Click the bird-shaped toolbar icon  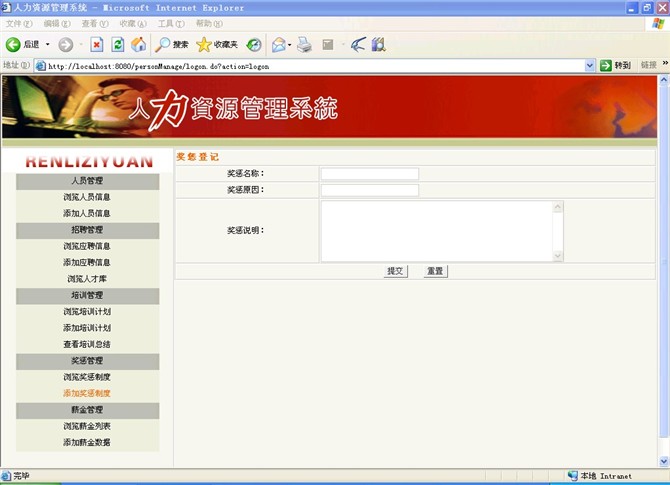[x=358, y=44]
